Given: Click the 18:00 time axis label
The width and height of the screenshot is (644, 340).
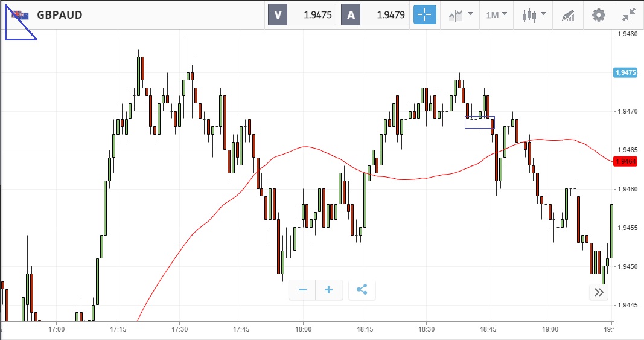Looking at the screenshot, I should 304,329.
